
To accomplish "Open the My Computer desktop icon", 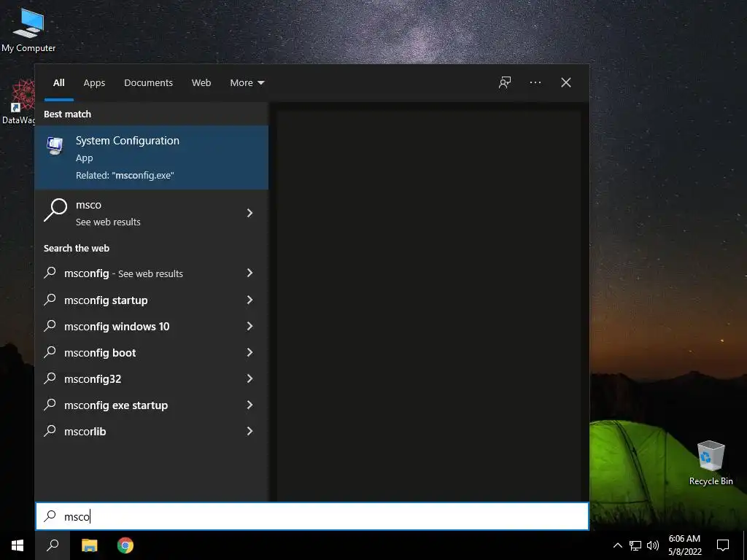I will coord(28,29).
